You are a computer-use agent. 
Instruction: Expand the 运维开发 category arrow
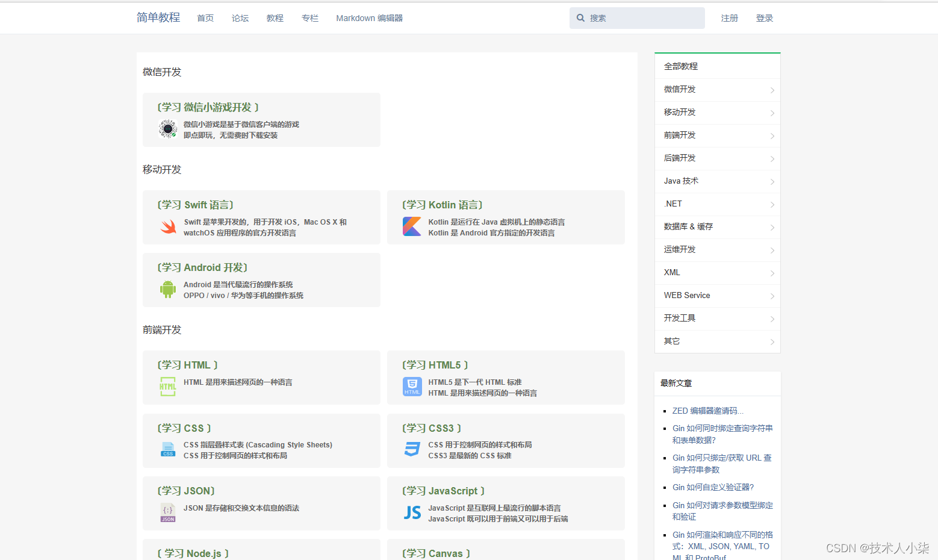click(x=772, y=250)
